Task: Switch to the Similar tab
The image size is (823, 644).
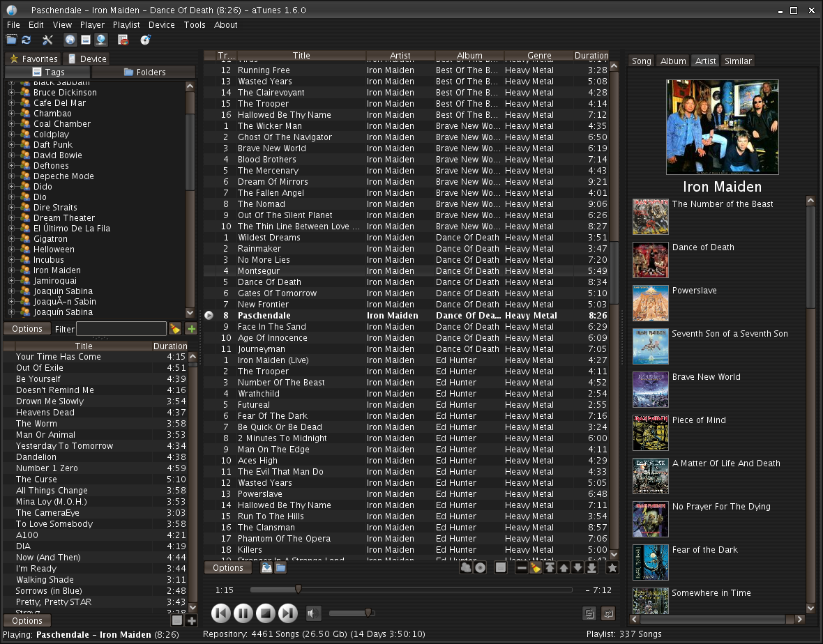Action: pyautogui.click(x=737, y=61)
